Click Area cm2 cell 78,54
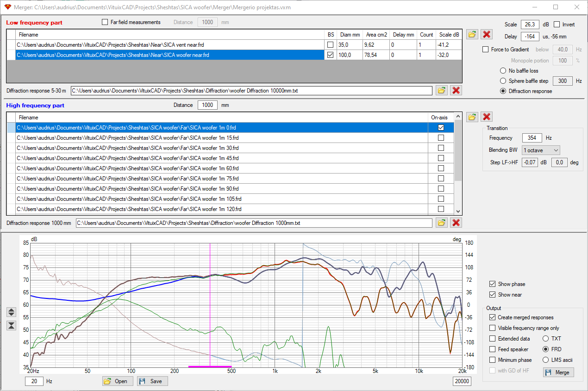This screenshot has height=391, width=588. point(375,55)
